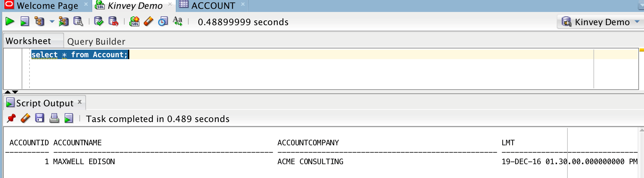Open the Welcome Page tab
644x178 pixels.
(x=47, y=6)
